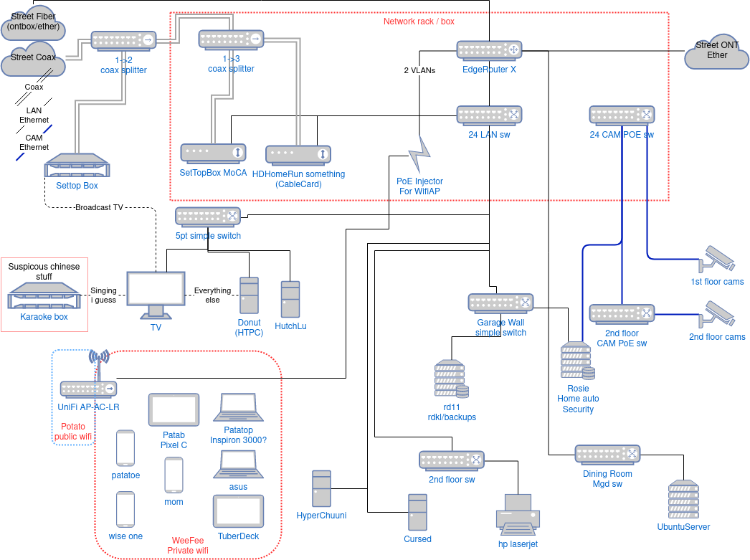Select the Settop Box icon
750x560 pixels.
pos(77,165)
